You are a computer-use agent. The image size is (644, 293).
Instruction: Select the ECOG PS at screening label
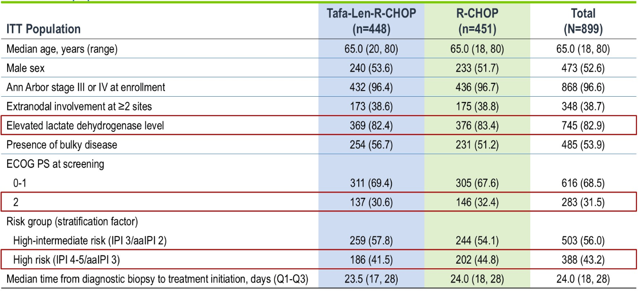(x=55, y=164)
